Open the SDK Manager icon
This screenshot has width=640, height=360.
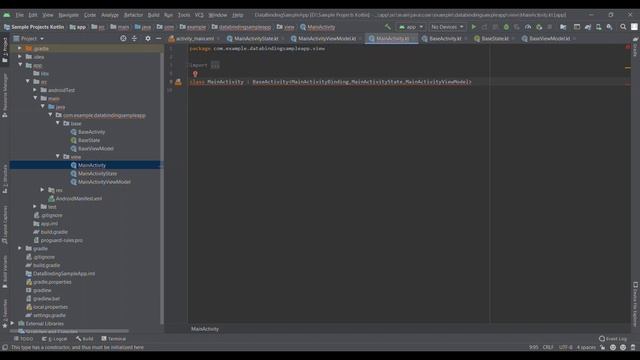click(609, 27)
